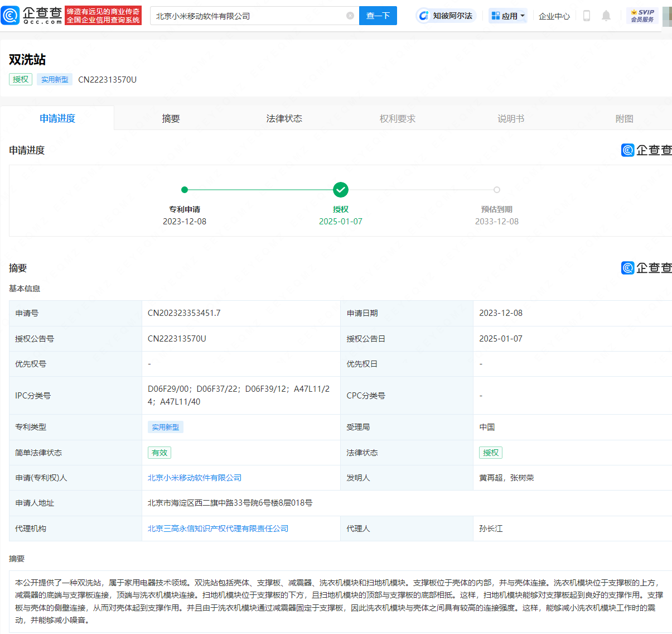Click the 授权 tag under the patent title
672x634 pixels.
(21, 79)
